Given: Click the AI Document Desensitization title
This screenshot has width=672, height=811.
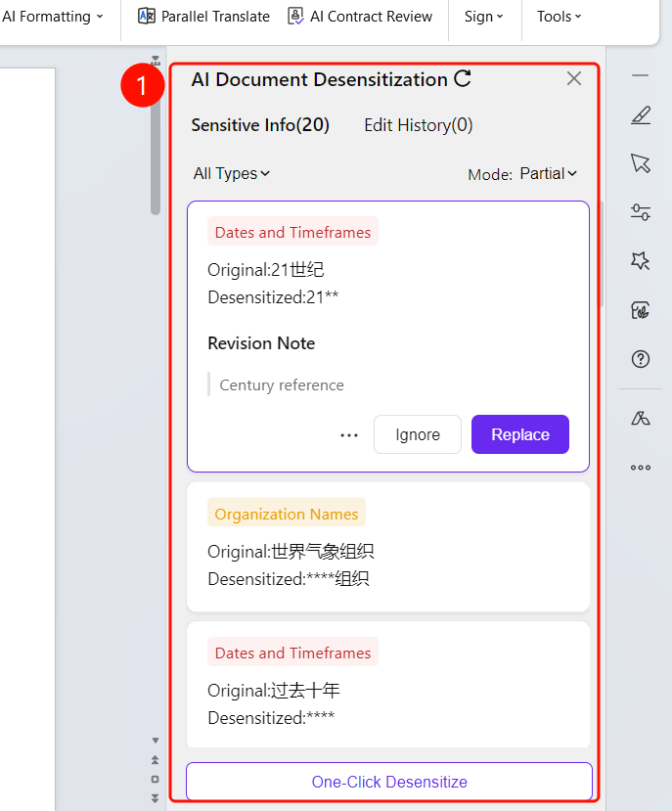Looking at the screenshot, I should point(319,79).
